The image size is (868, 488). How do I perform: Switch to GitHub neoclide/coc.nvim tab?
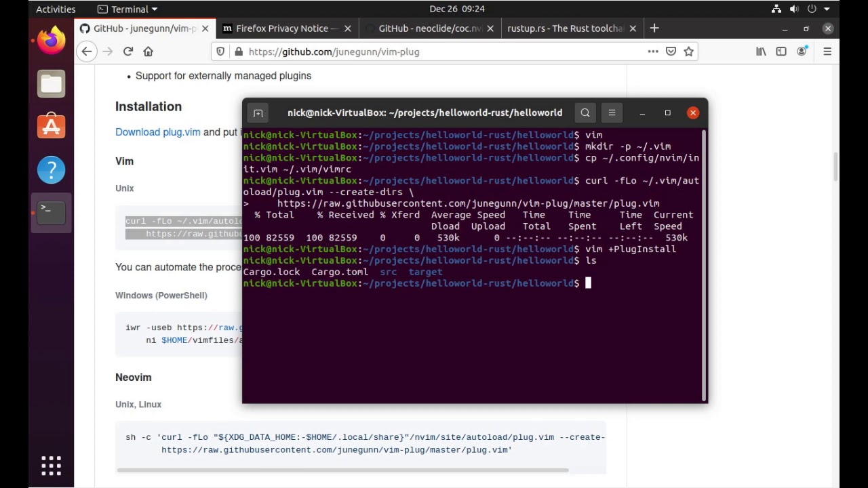[x=429, y=28]
